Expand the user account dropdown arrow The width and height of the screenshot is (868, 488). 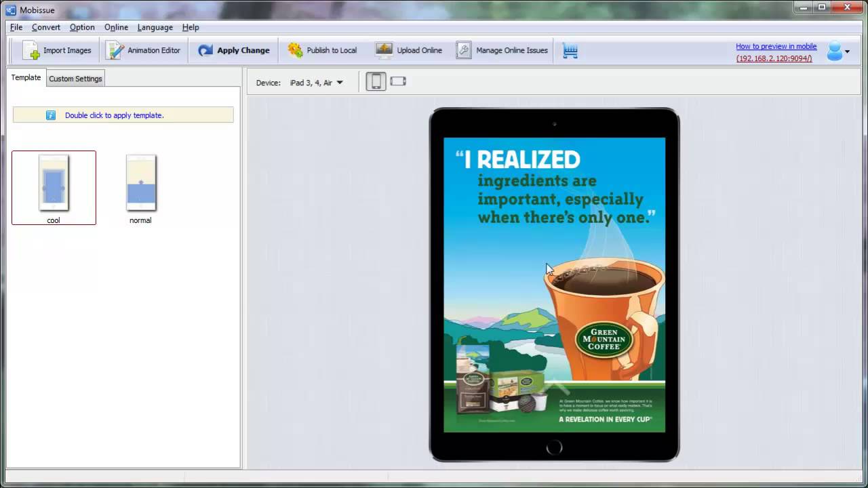848,52
